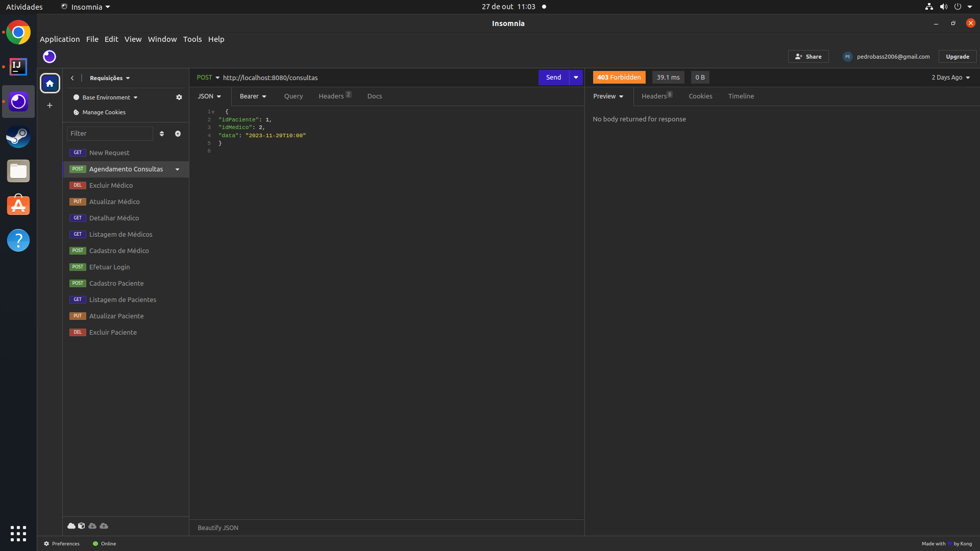Create a new request with plus circle icon

[x=178, y=134]
